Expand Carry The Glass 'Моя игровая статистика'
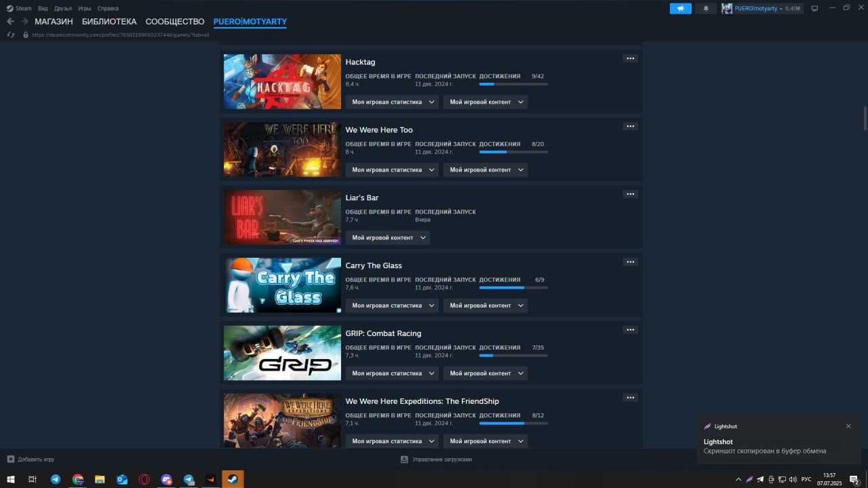The width and height of the screenshot is (868, 488). pos(392,305)
